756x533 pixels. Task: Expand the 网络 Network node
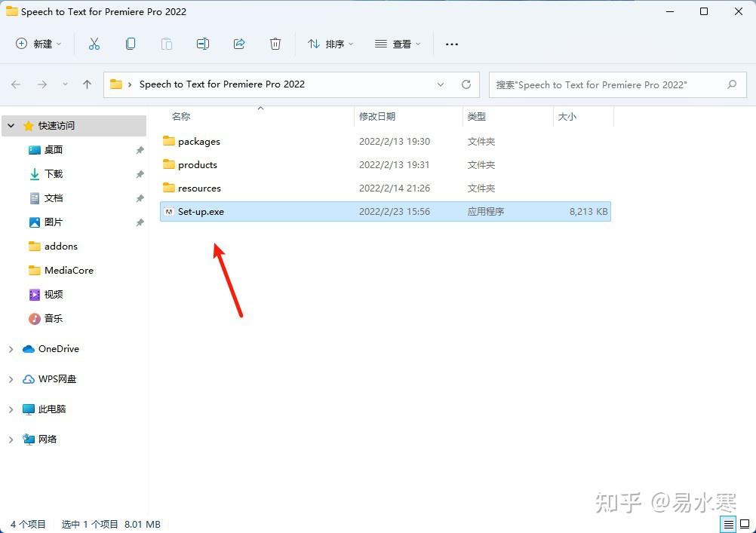(11, 439)
